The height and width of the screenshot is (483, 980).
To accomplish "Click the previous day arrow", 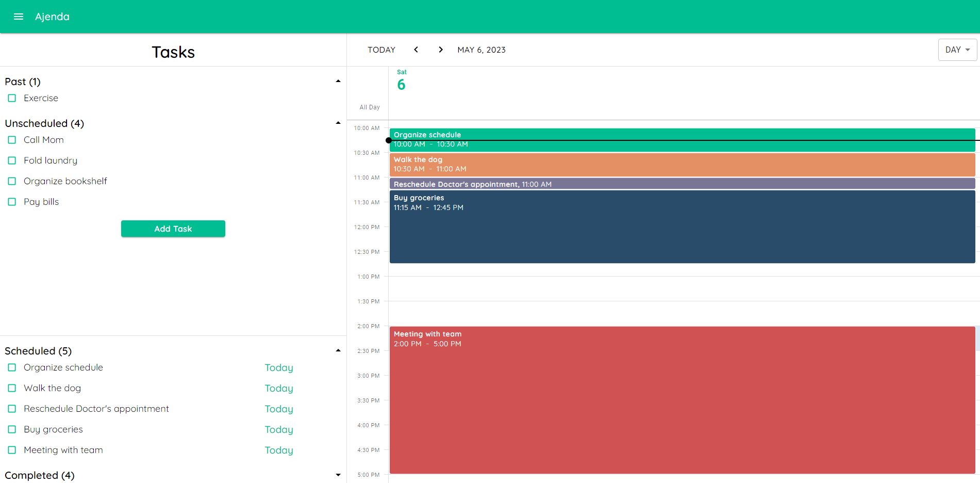I will pyautogui.click(x=416, y=50).
